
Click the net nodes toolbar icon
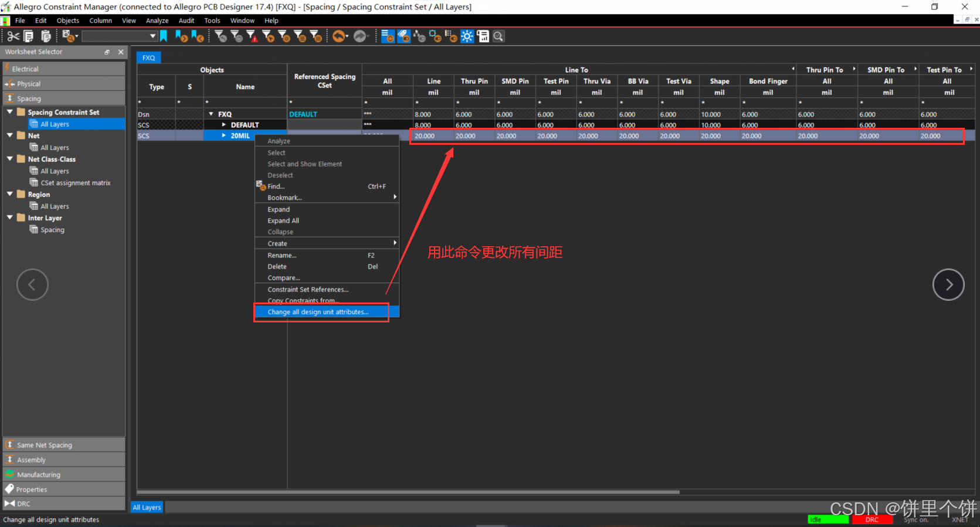(x=419, y=36)
